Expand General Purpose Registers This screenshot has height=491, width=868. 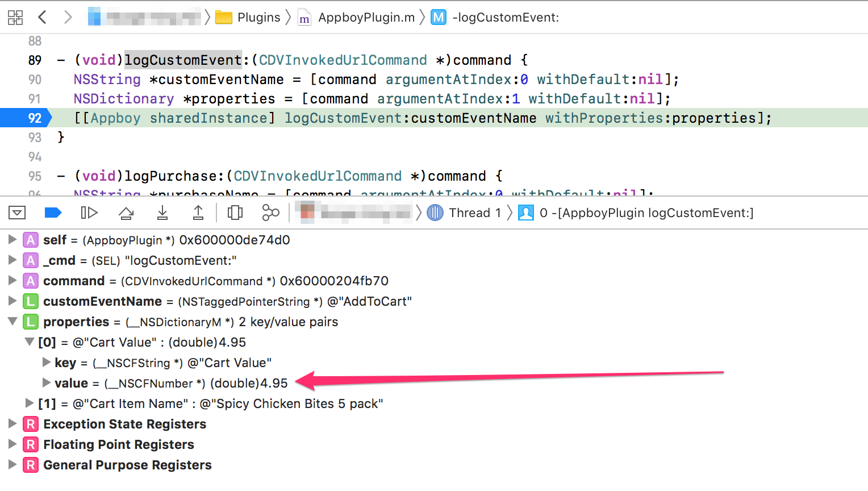[12, 465]
